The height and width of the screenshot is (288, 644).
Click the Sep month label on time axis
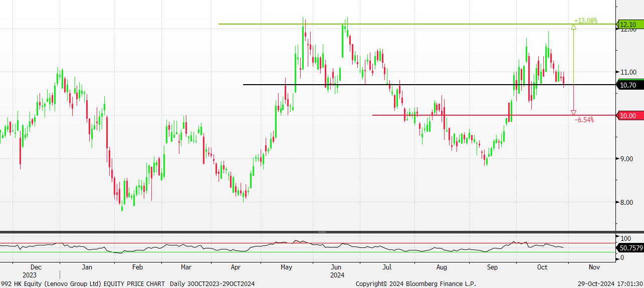pyautogui.click(x=493, y=268)
